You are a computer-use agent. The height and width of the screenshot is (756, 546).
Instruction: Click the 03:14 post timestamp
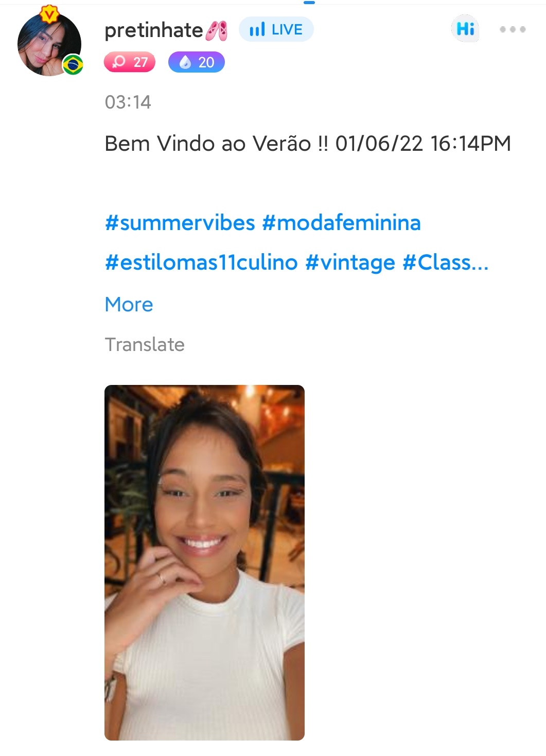pyautogui.click(x=128, y=102)
